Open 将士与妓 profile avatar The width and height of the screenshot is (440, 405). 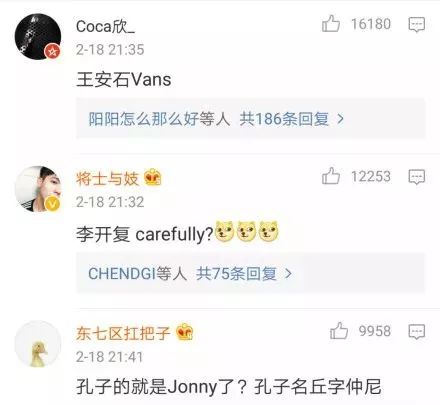(x=38, y=189)
